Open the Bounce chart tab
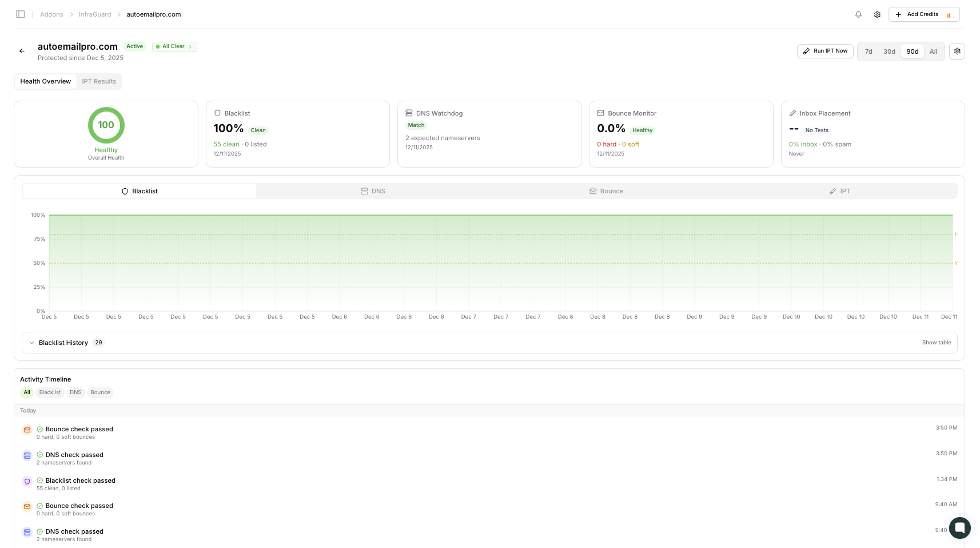The width and height of the screenshot is (980, 548). point(607,191)
